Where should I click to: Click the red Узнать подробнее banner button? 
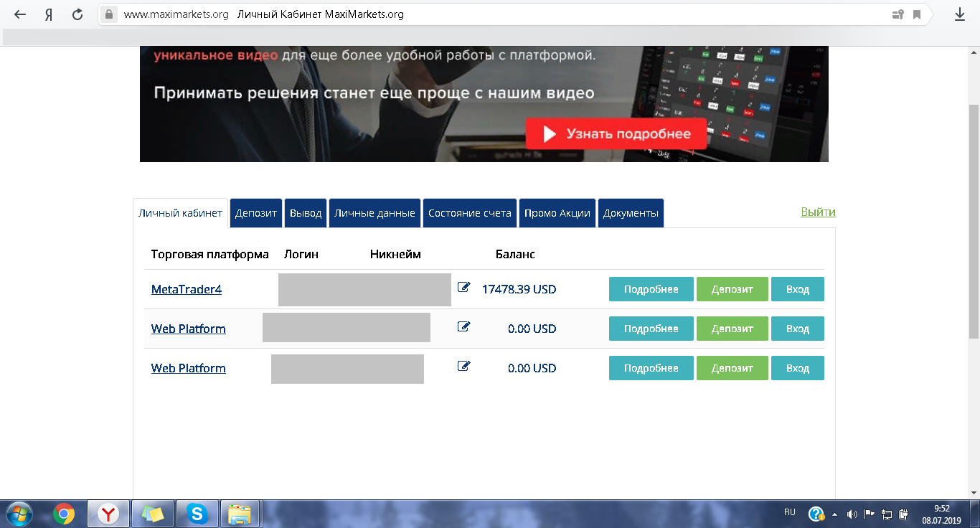pos(616,133)
